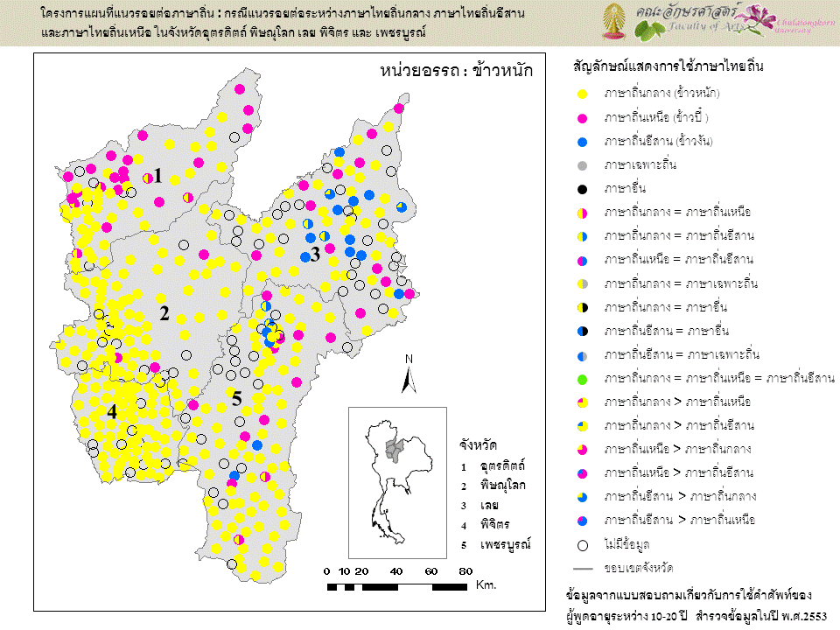Screen dimensions: 840x630
Task: Click province number 4 label on map
Action: click(x=112, y=410)
